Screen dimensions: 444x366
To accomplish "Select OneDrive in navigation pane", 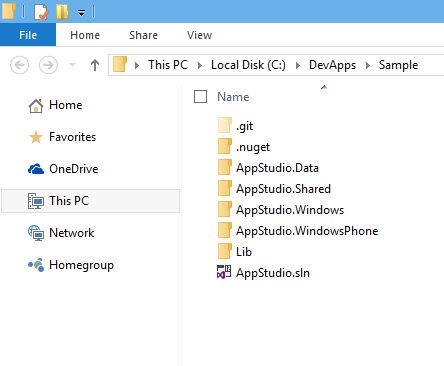I will [74, 169].
